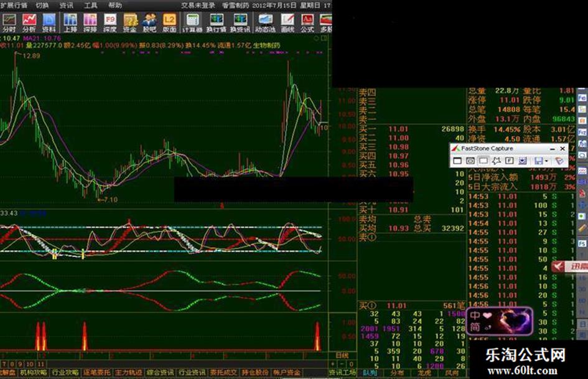This screenshot has width=588, height=379.
Task: Capture active window in FastStone Capture
Action: [x=457, y=161]
